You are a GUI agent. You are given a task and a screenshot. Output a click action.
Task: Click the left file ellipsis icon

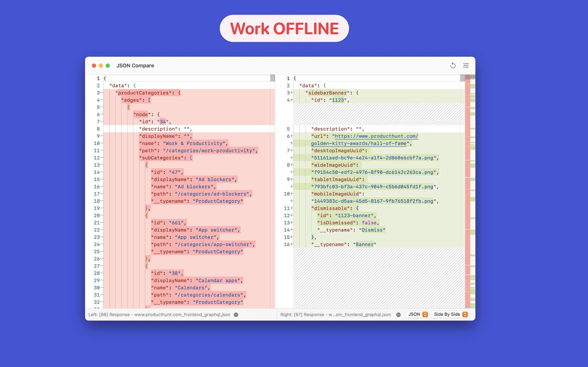(236, 315)
